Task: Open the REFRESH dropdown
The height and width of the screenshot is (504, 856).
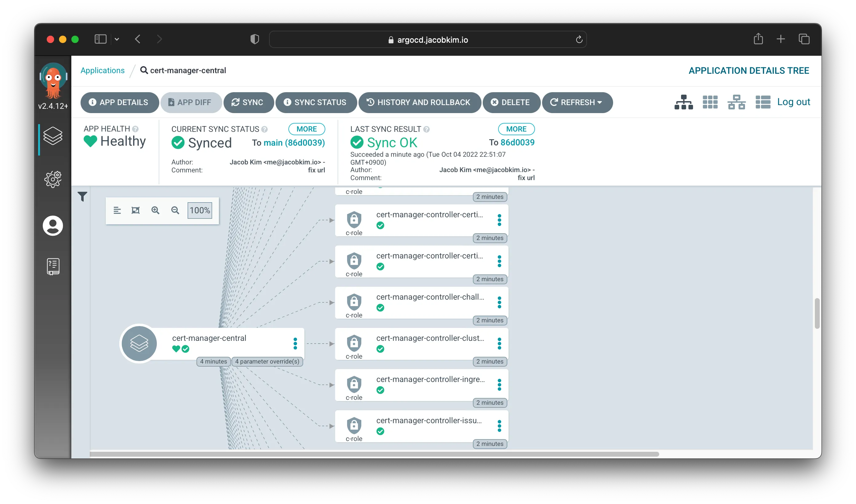Action: (x=577, y=103)
